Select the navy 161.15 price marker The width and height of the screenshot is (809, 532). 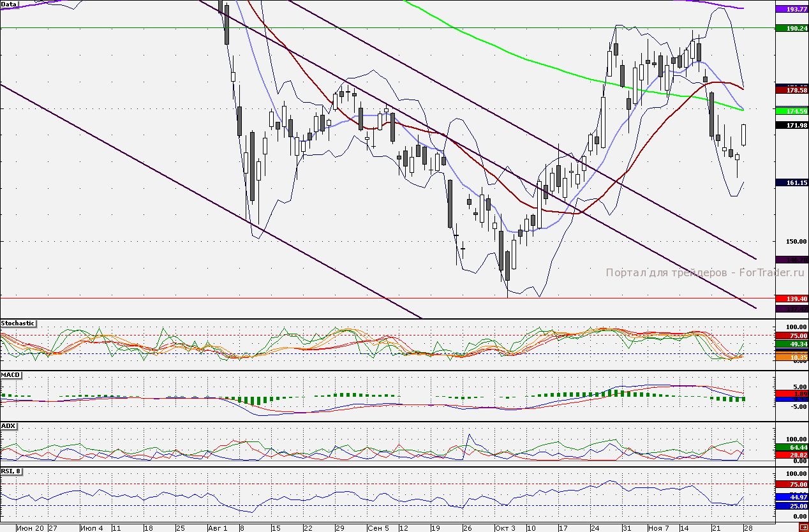tap(791, 182)
